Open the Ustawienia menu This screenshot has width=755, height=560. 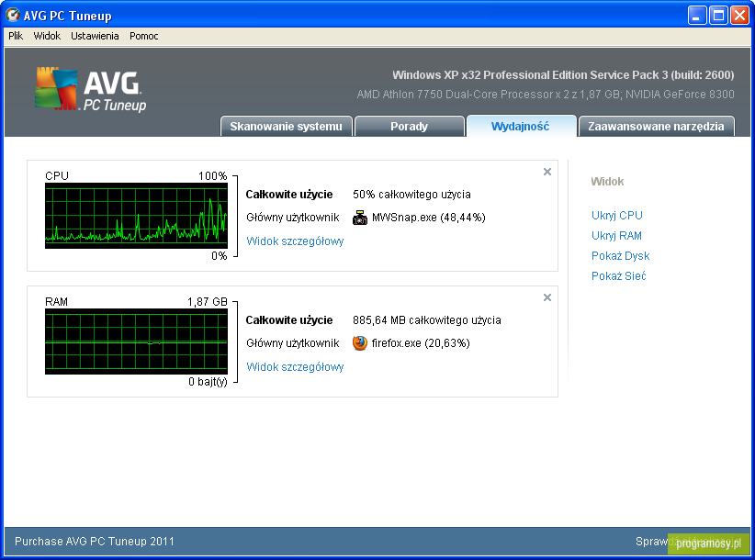pos(95,36)
